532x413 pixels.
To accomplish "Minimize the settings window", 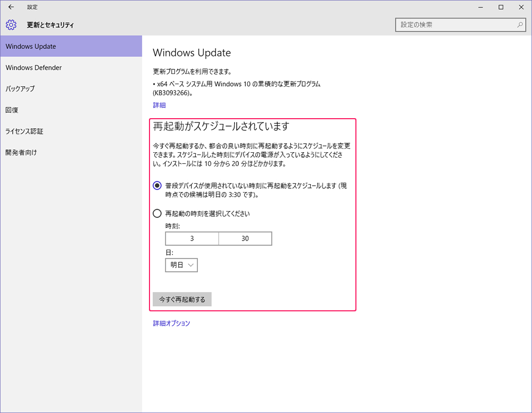I will point(480,7).
